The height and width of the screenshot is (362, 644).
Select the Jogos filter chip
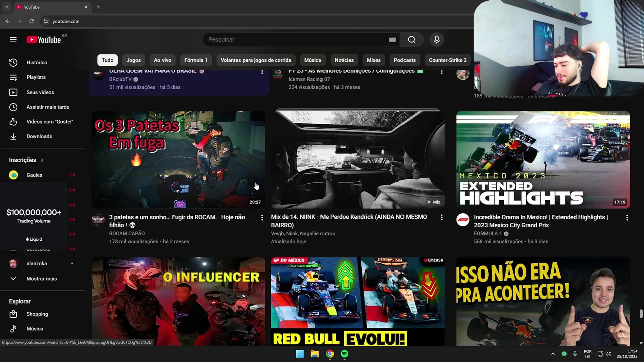pyautogui.click(x=134, y=60)
